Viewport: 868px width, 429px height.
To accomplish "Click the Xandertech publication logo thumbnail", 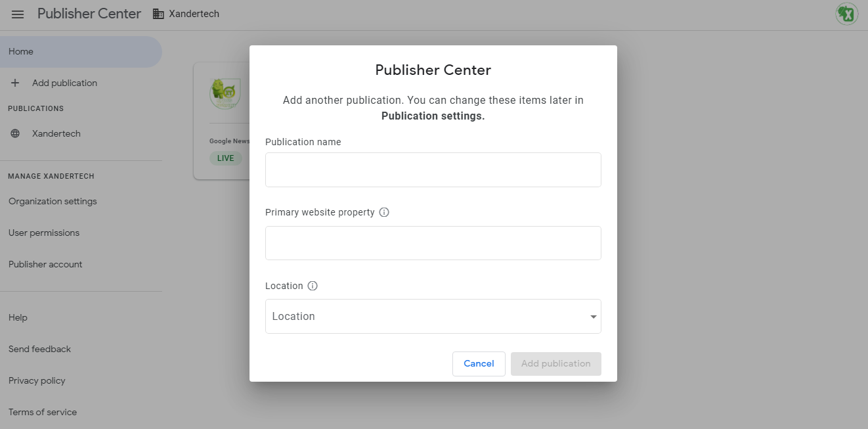I will [x=225, y=93].
